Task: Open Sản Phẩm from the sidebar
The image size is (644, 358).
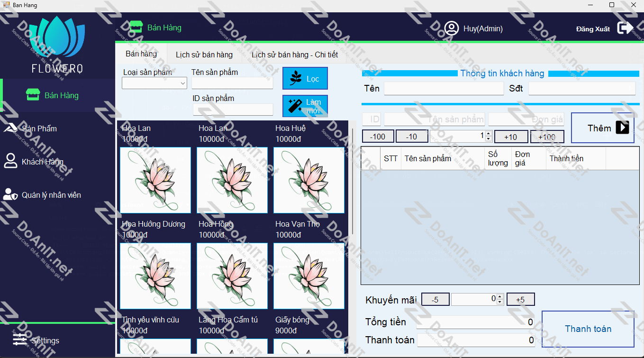Action: click(x=58, y=129)
